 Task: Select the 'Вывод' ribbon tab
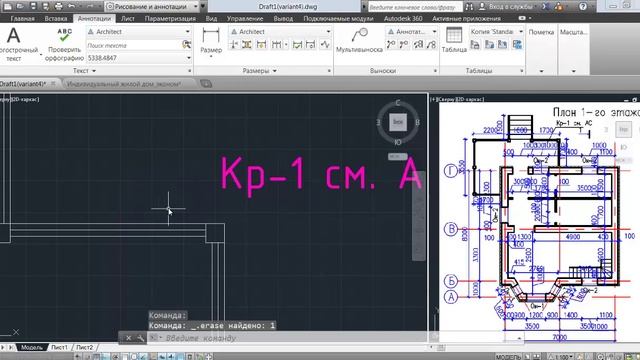coord(283,18)
